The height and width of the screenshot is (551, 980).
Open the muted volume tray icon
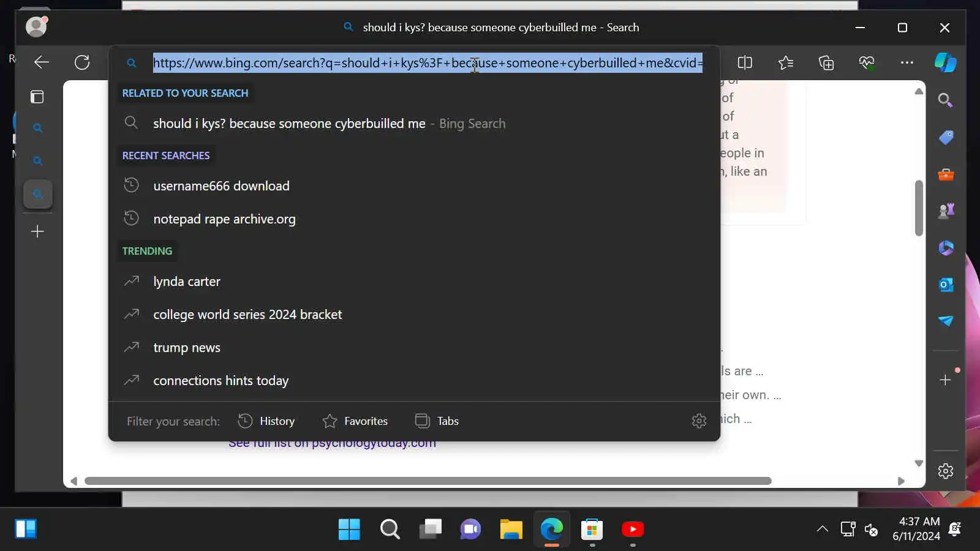[871, 529]
